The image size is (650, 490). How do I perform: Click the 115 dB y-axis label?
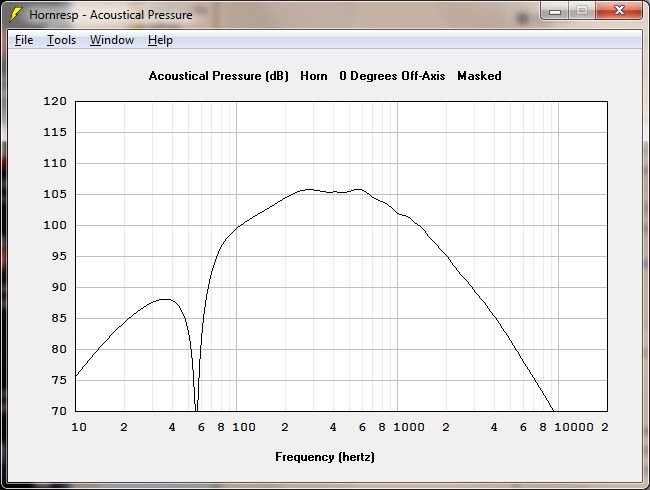55,132
